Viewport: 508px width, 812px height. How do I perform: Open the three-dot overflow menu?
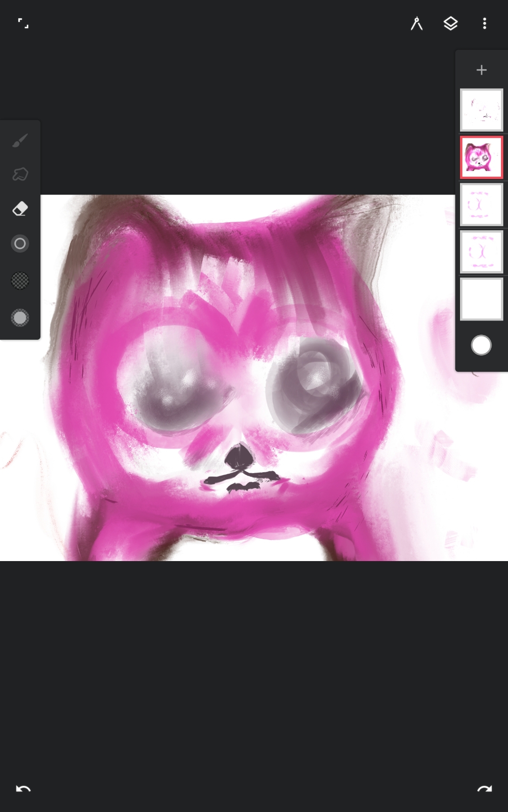[484, 23]
